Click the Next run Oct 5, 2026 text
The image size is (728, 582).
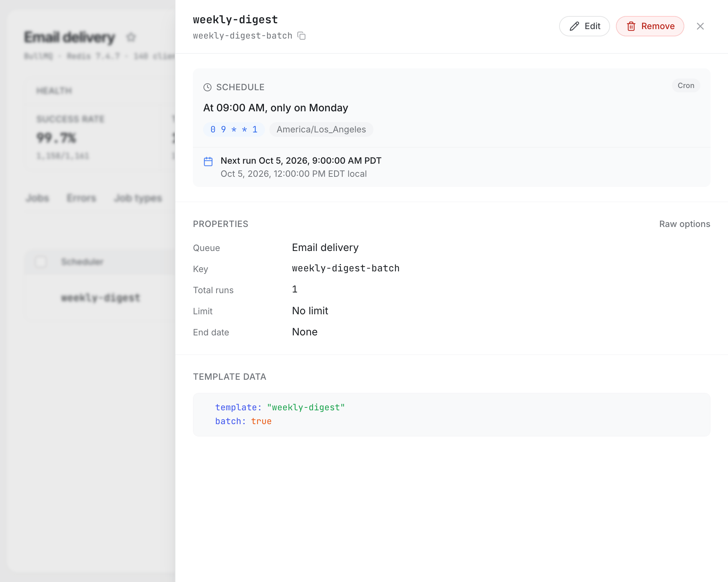(x=301, y=161)
